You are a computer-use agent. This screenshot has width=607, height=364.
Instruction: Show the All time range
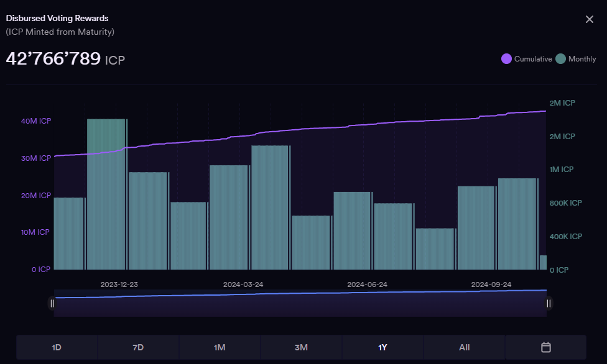coord(464,347)
